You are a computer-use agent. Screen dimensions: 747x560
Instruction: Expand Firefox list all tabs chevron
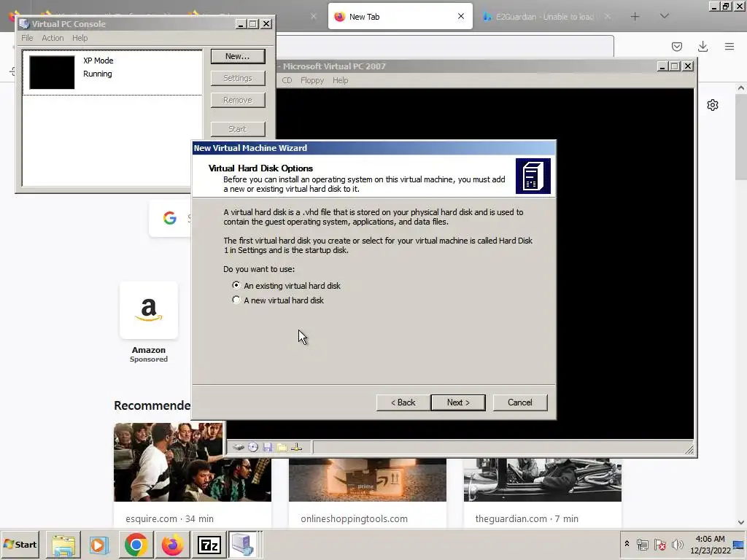(x=664, y=16)
